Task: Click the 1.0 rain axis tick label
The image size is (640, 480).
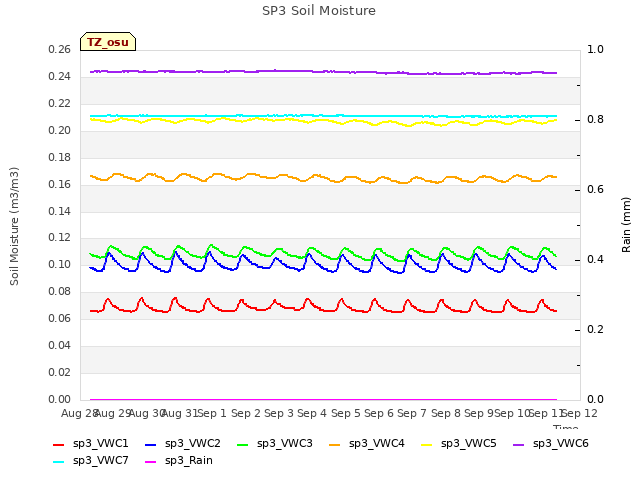Action: click(595, 50)
